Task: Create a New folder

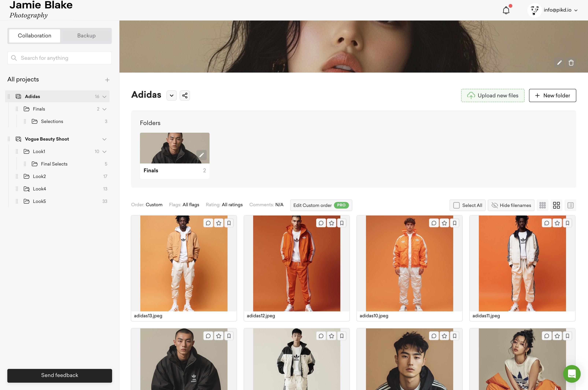Action: 552,95
